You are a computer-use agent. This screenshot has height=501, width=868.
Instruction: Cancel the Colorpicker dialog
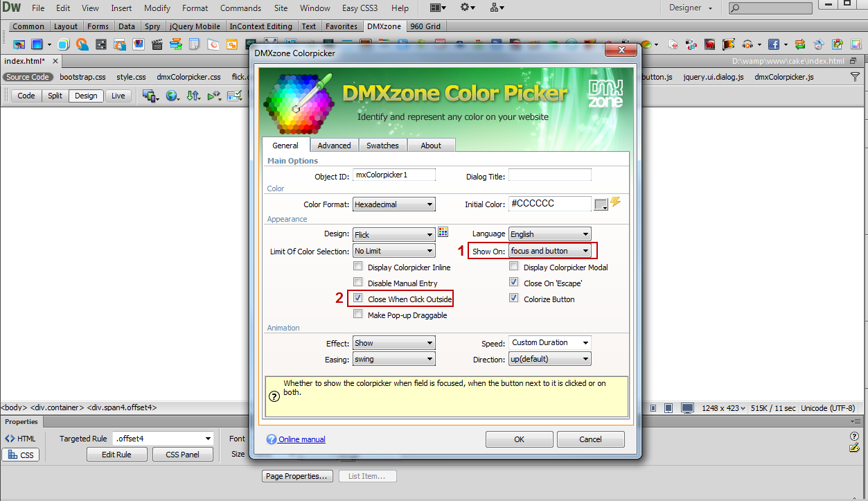591,439
